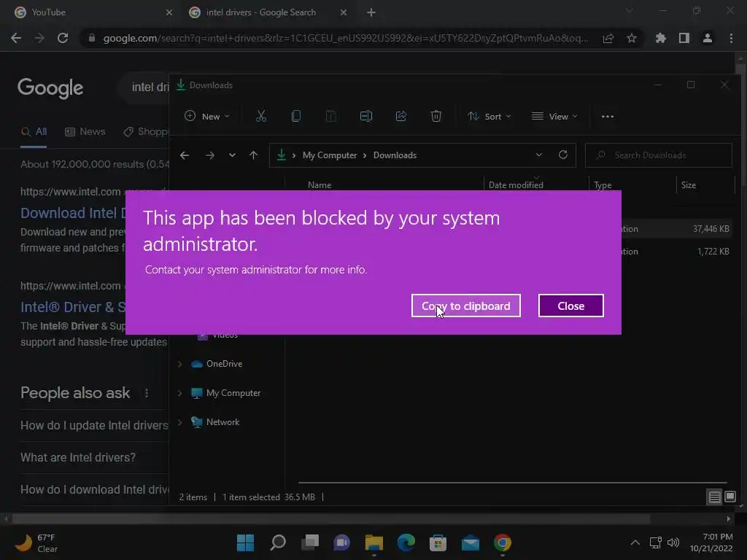Toggle the Chrome side panel
The height and width of the screenshot is (560, 747).
click(x=684, y=38)
